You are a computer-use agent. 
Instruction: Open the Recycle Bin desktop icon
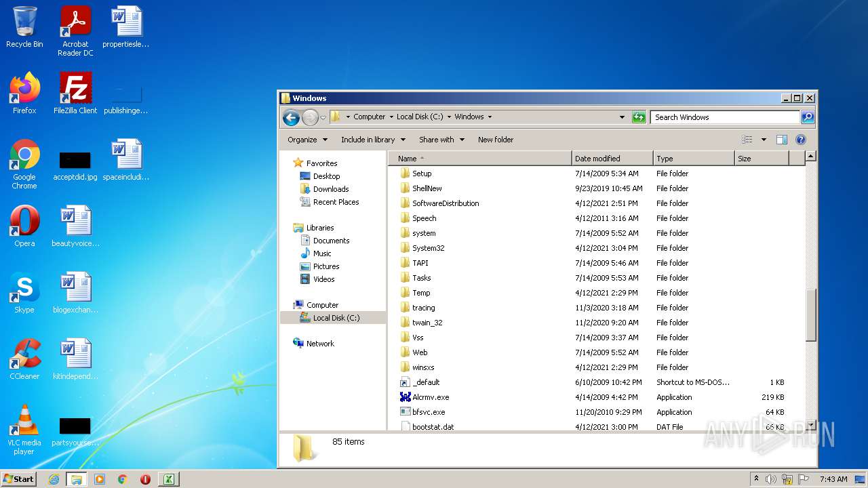(x=24, y=27)
